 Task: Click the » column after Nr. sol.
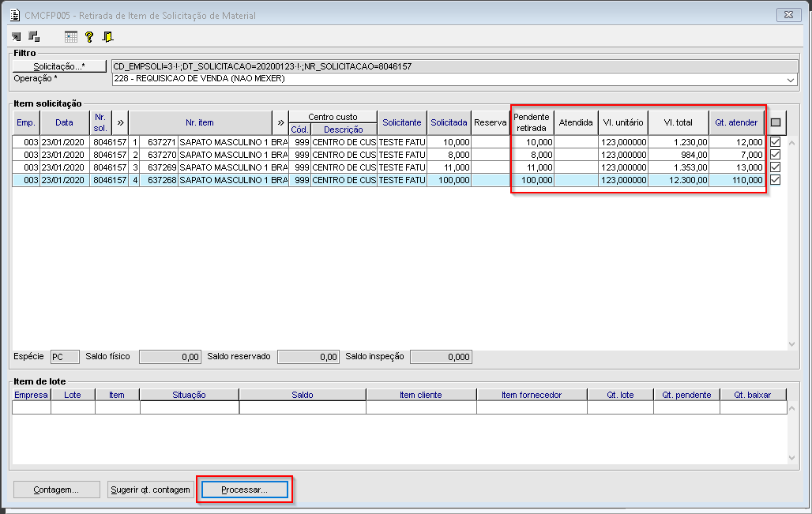[x=120, y=122]
